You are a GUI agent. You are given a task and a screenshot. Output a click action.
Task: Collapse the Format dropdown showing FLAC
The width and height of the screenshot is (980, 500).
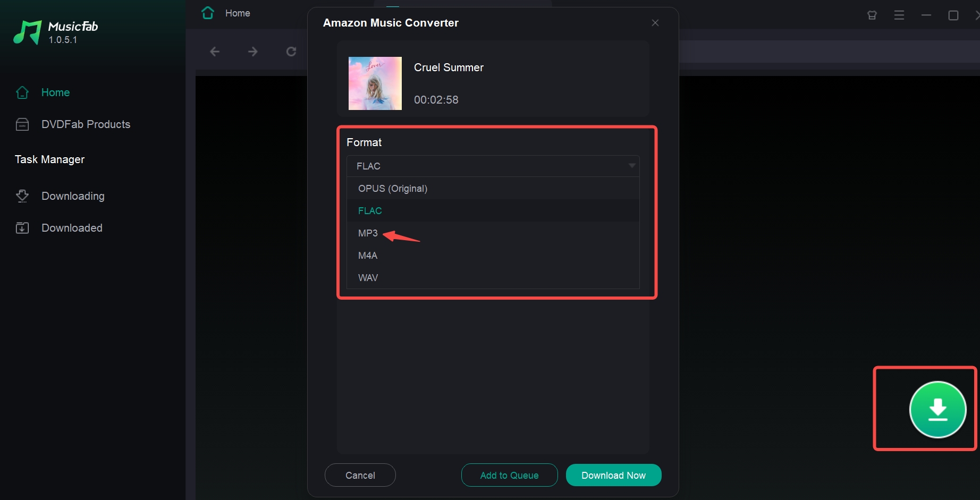tap(493, 166)
